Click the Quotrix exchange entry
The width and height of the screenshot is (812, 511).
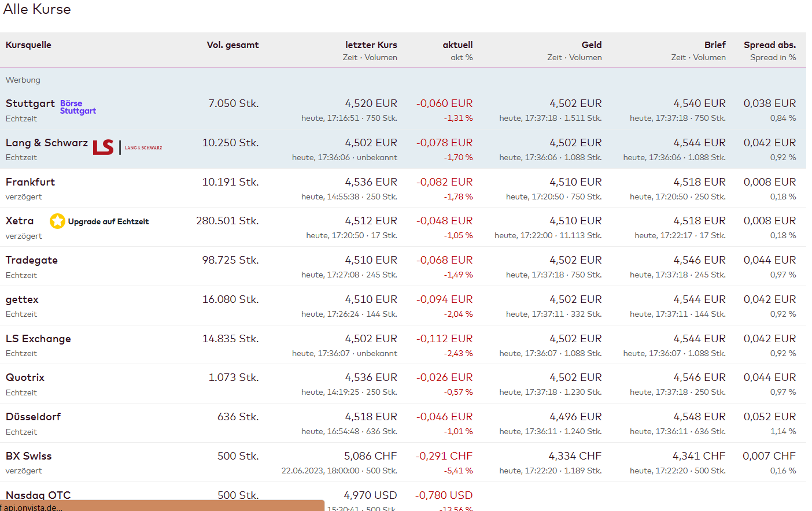click(x=25, y=377)
